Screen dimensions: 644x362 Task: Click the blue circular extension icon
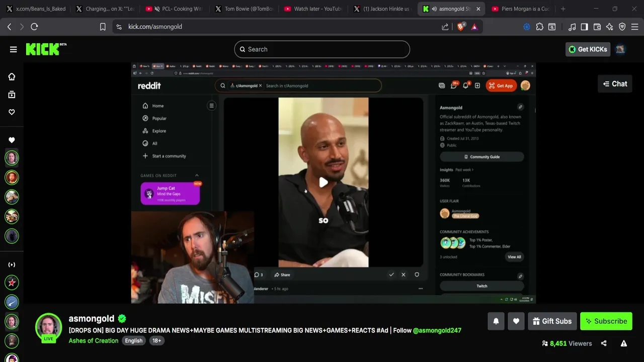[527, 27]
